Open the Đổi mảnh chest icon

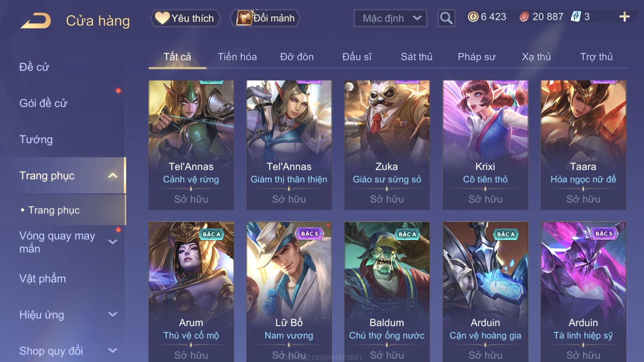(244, 18)
